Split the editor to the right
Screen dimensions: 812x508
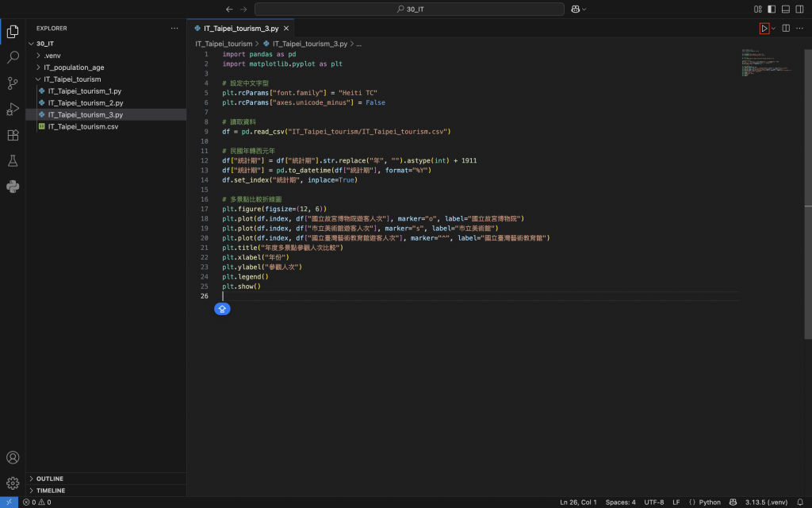coord(786,28)
